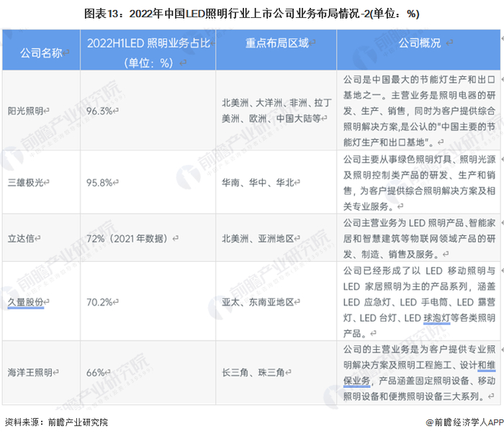Click the table title "图表13：2022年中国LED照明行业上市公司业务布局情况-2"
504x436 pixels.
227,14
